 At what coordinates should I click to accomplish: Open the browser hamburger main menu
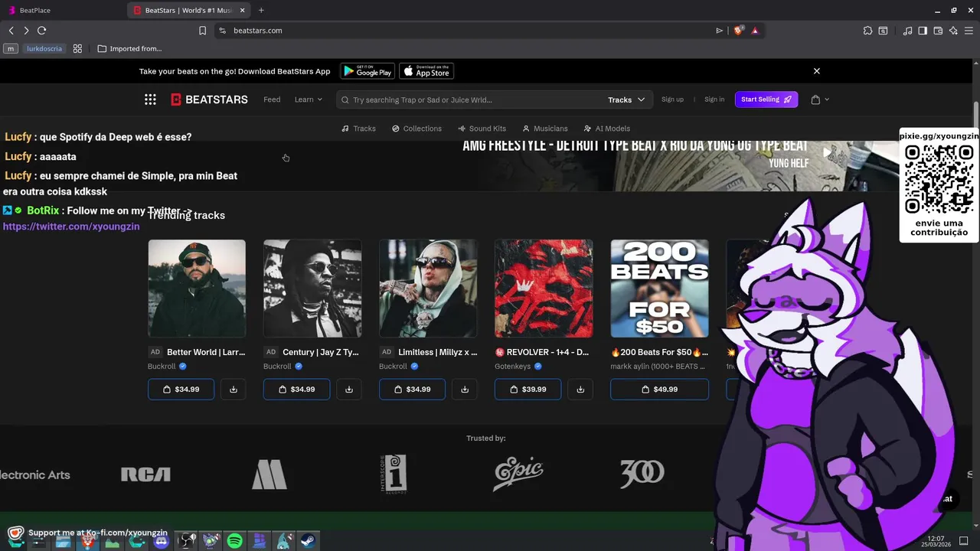969,31
